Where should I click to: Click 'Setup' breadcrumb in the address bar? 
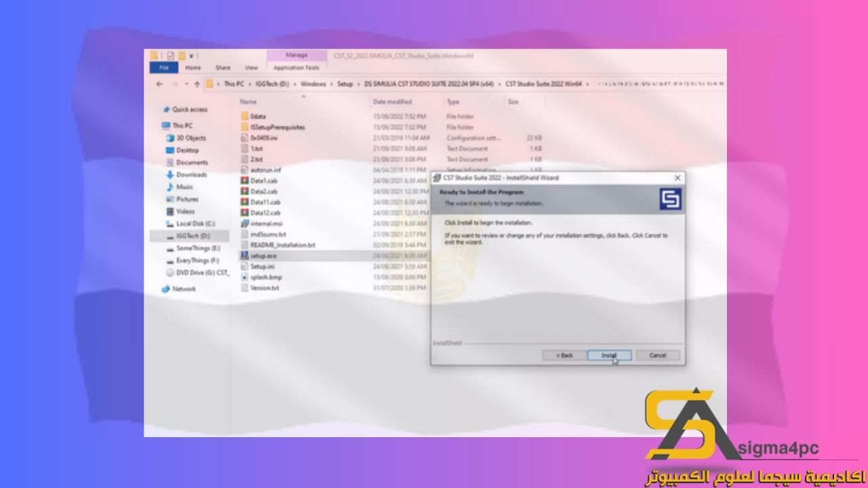tap(345, 84)
